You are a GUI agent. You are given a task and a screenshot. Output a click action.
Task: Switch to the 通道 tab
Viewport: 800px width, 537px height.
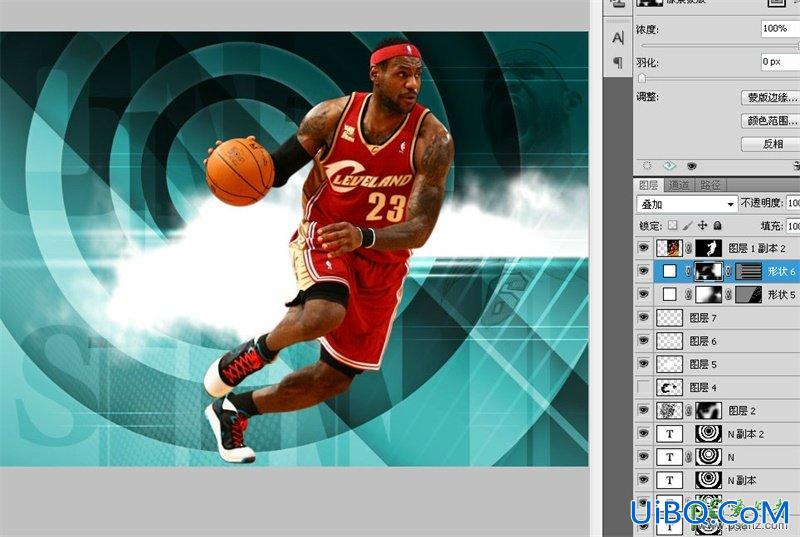click(x=679, y=185)
